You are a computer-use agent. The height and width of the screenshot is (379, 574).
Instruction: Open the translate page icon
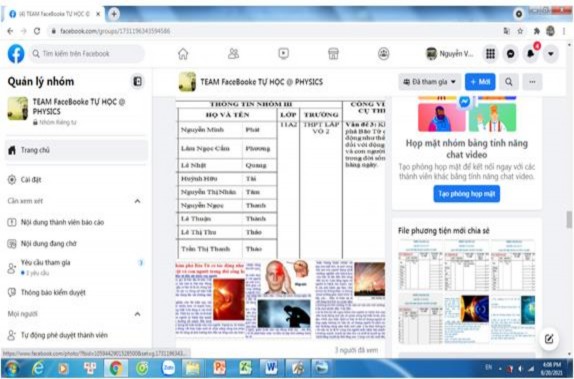coord(506,31)
